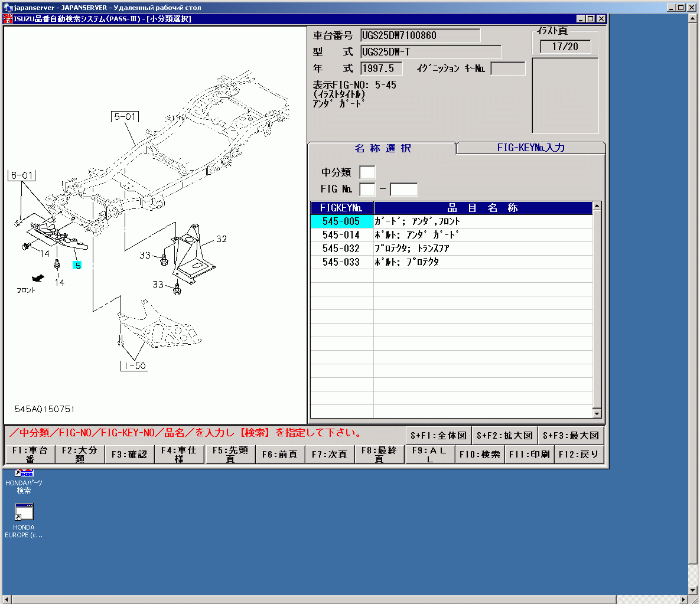This screenshot has width=700, height=604.
Task: Click the 品目名称 column header
Action: (x=483, y=208)
